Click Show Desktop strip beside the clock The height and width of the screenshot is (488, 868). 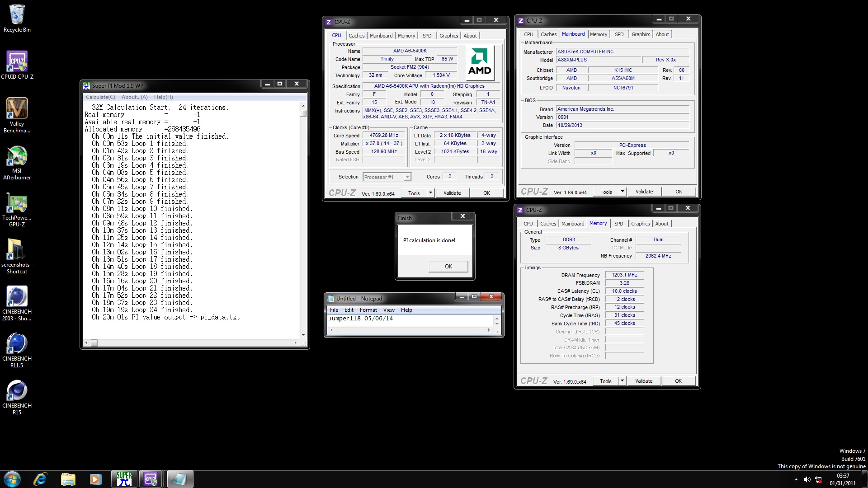pos(864,479)
